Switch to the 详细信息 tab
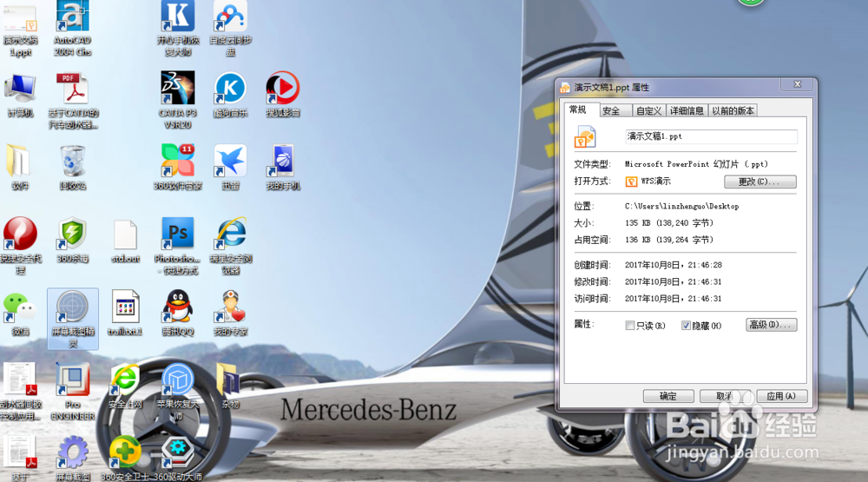 click(687, 111)
